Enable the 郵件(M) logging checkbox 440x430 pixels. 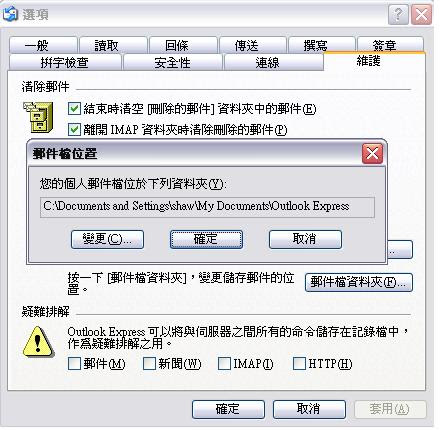click(x=74, y=364)
